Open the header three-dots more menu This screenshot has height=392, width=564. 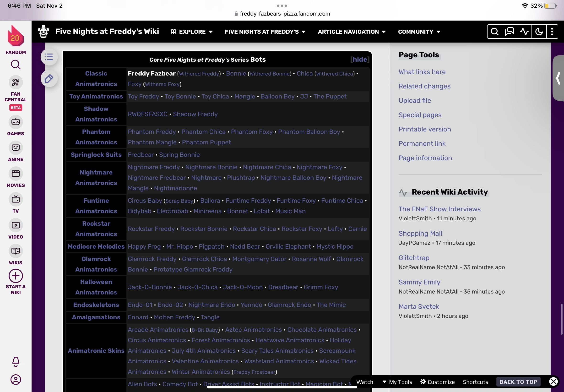point(552,32)
